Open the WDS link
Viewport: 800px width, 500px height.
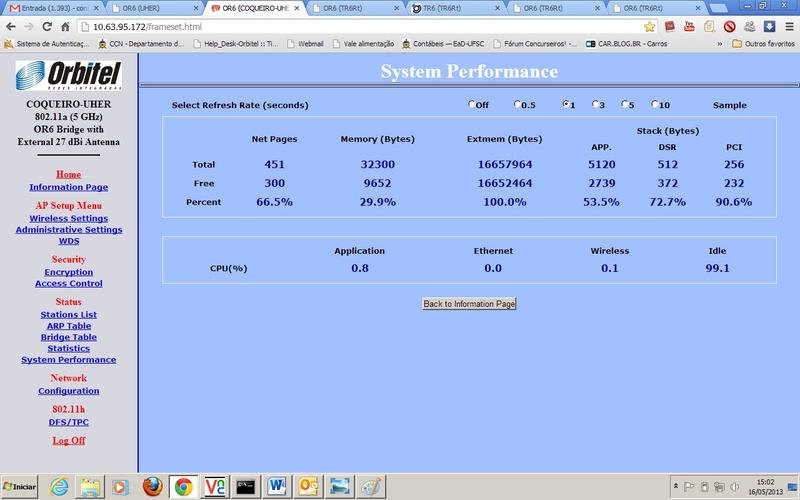[x=68, y=241]
